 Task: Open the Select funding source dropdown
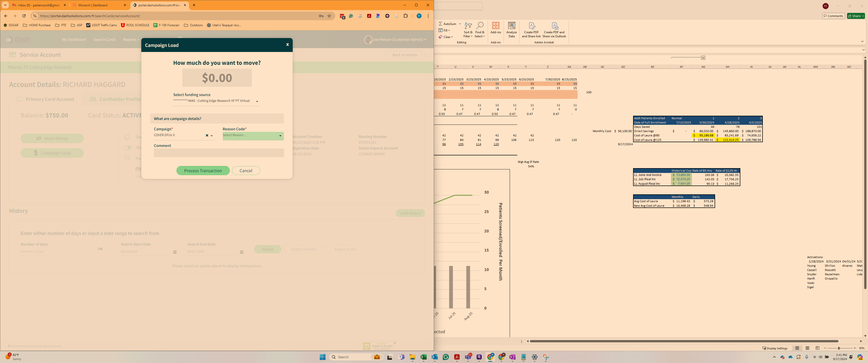click(x=217, y=101)
